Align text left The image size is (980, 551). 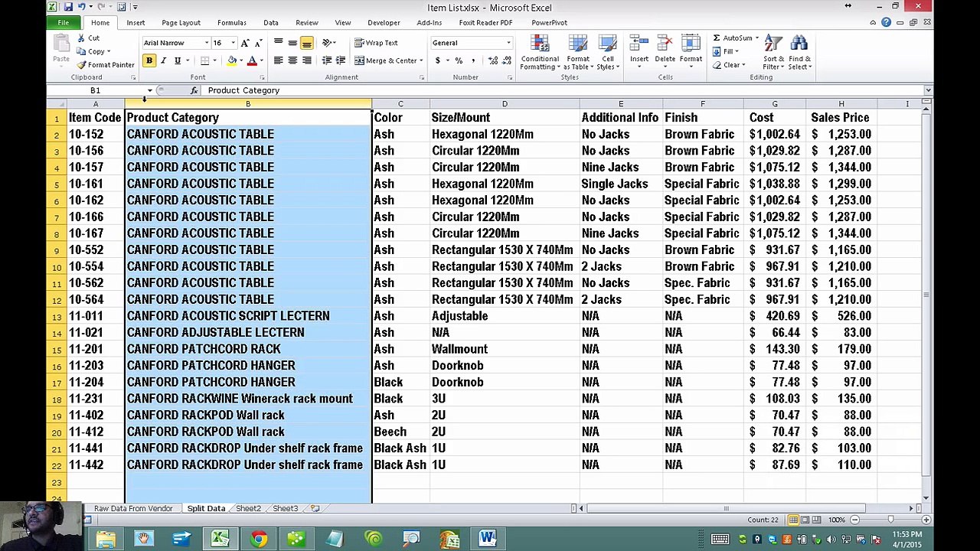(x=279, y=60)
